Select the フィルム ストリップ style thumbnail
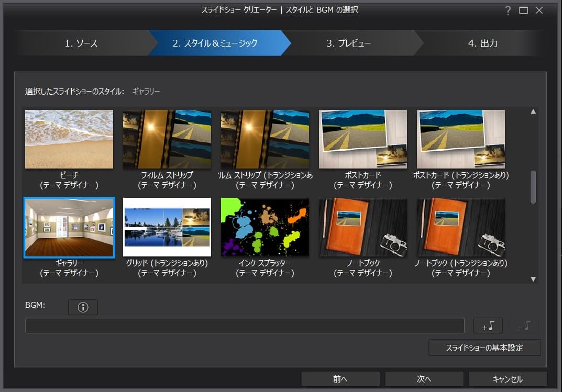Screen dimensions: 562x392 point(167,139)
